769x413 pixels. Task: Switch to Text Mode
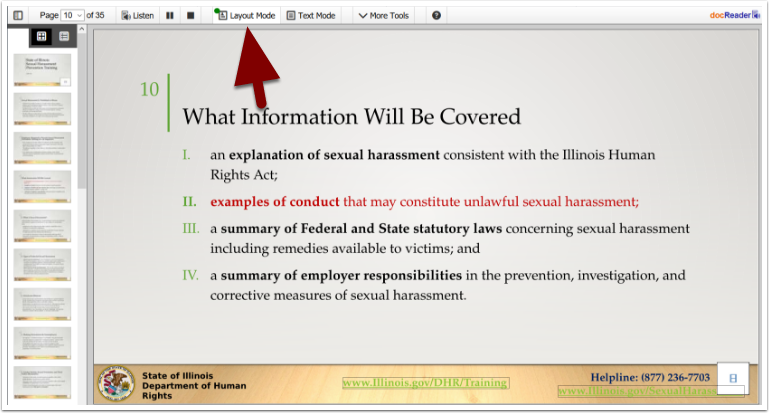coord(311,16)
